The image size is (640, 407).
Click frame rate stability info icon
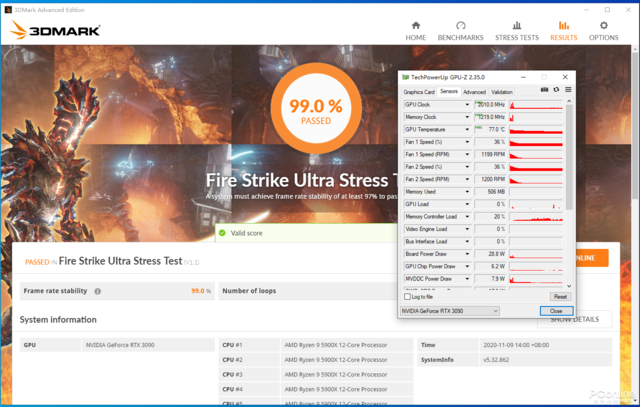(x=98, y=291)
